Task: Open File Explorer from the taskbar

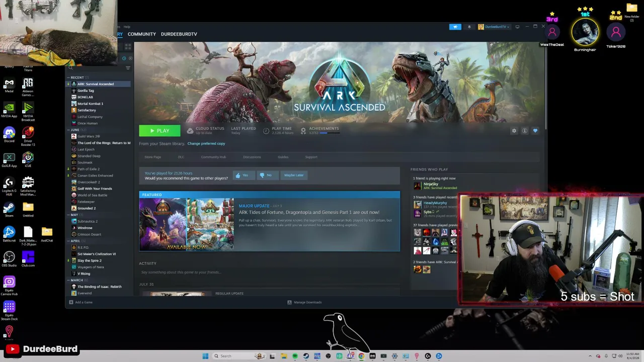Action: (284, 356)
